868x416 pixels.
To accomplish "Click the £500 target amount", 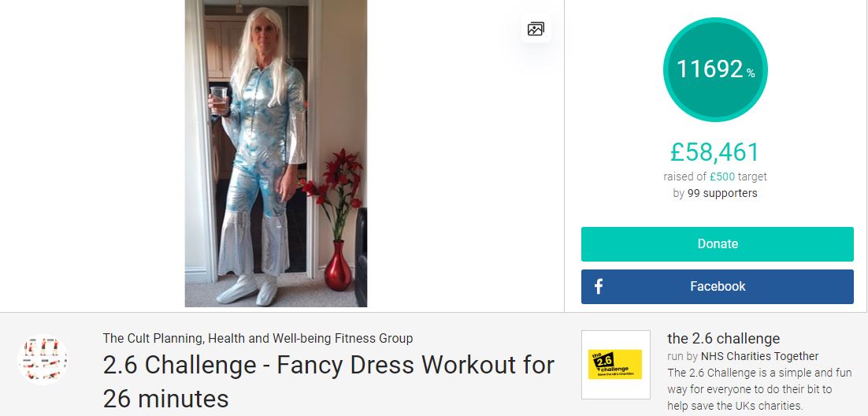I will point(721,176).
